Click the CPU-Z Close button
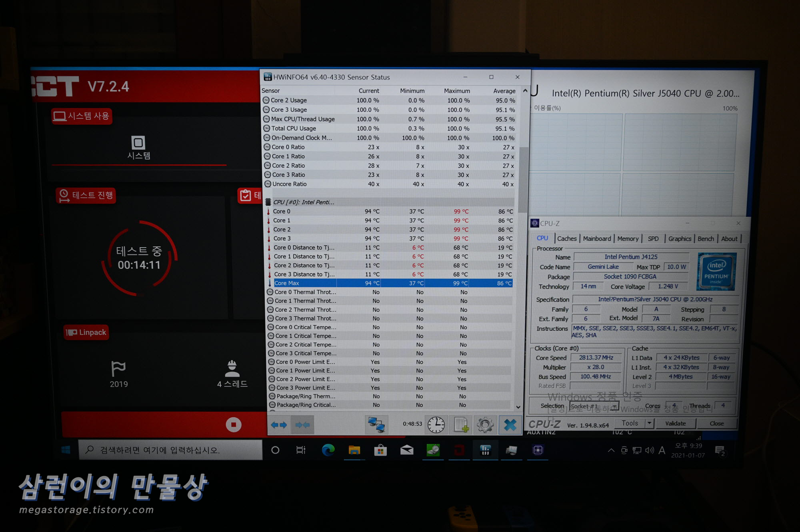This screenshot has width=800, height=532. [x=716, y=424]
